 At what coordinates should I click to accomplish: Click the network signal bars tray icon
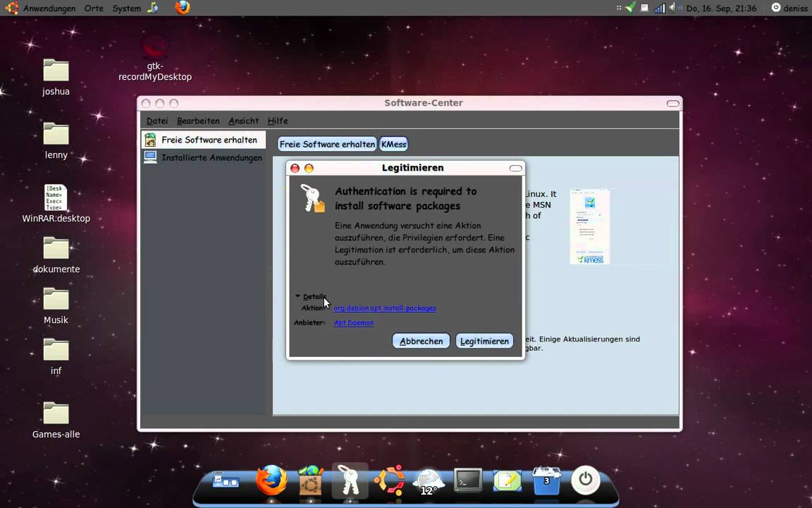[x=660, y=8]
